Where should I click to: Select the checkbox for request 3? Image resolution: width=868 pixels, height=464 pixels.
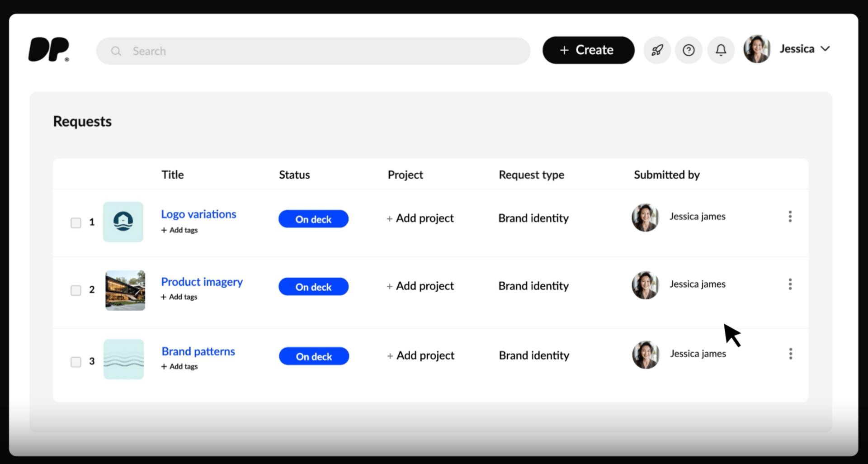coord(76,362)
